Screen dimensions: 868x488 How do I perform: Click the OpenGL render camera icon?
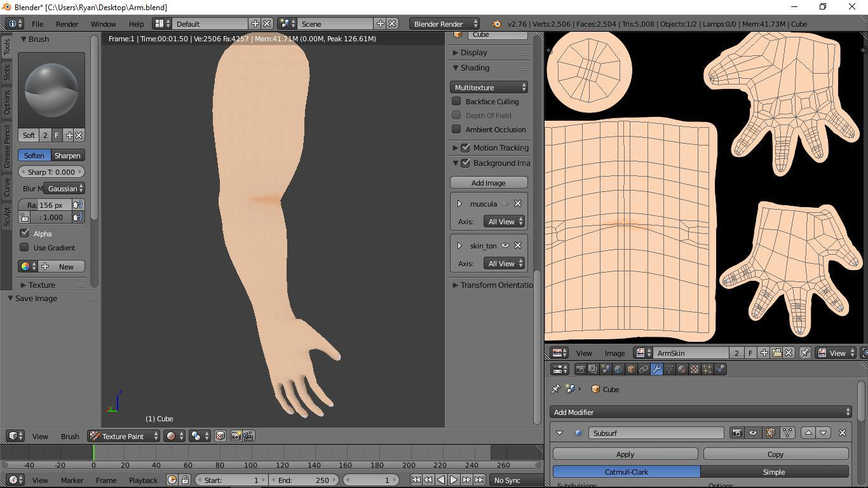pos(236,436)
